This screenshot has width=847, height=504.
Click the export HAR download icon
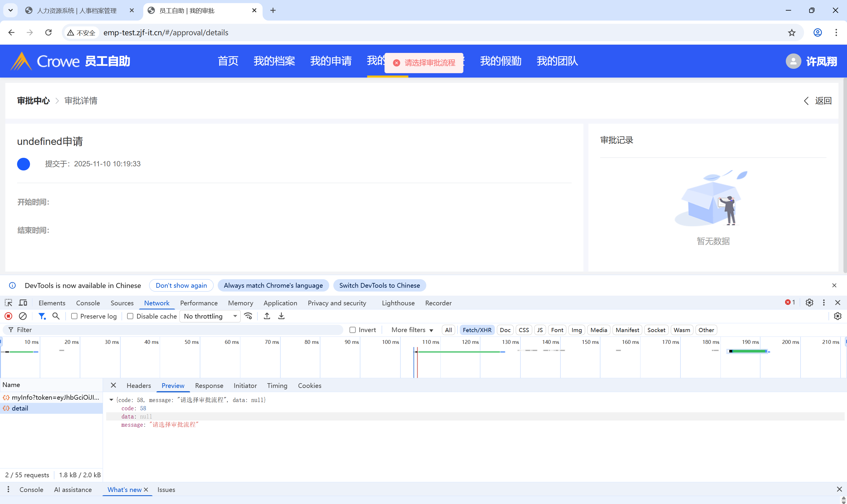(282, 316)
